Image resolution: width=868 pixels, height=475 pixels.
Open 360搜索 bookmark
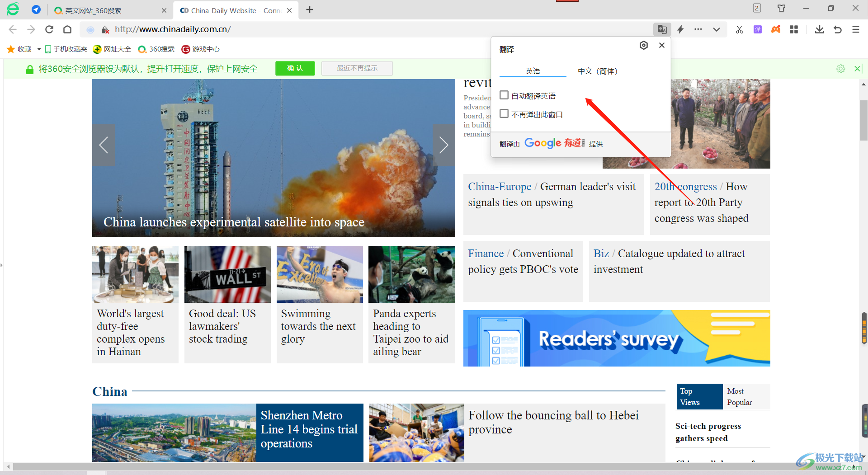pos(156,49)
